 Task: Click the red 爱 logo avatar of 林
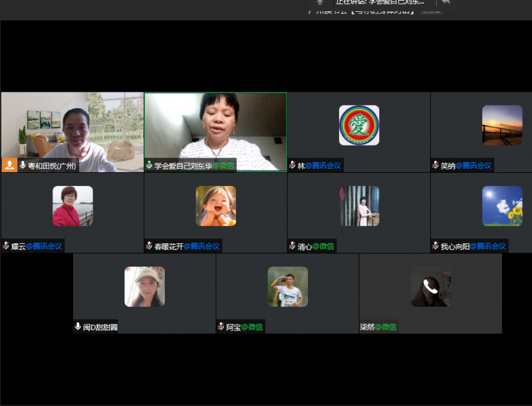[x=359, y=125]
